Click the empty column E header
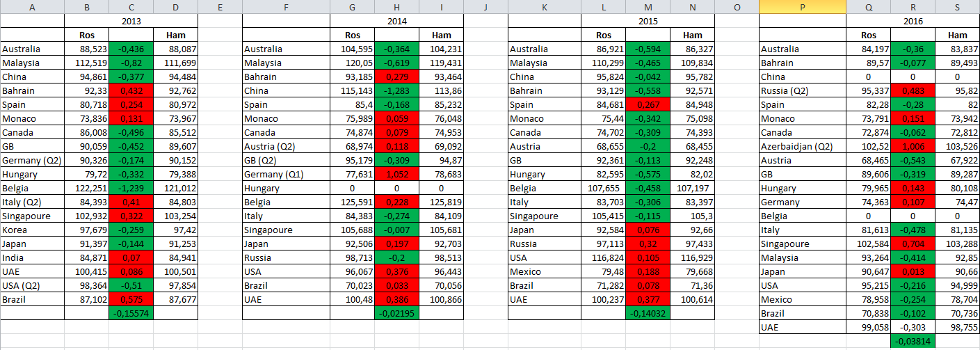 coord(220,7)
